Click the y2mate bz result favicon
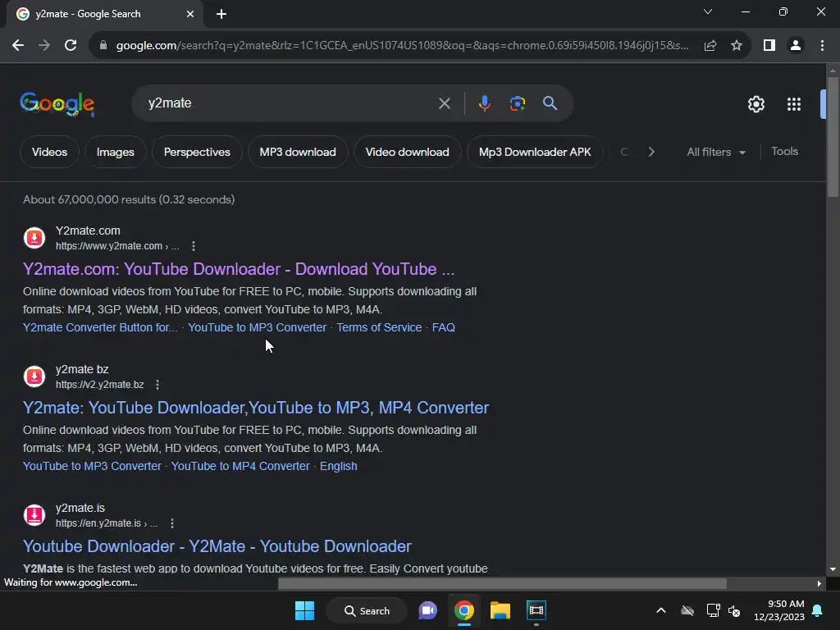 [x=34, y=376]
